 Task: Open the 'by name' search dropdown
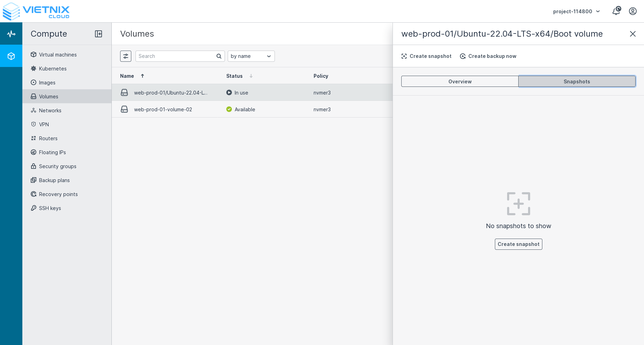(251, 56)
